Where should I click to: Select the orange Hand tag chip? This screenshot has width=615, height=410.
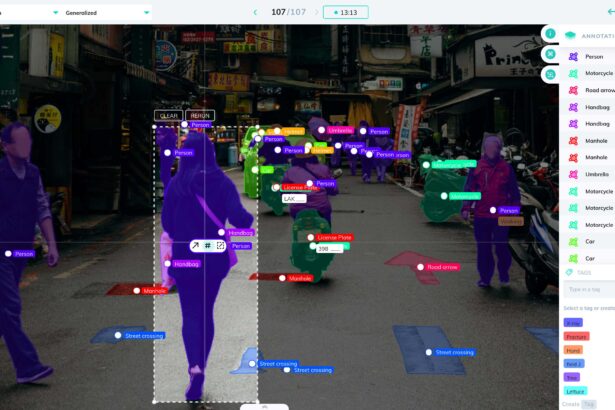(573, 350)
